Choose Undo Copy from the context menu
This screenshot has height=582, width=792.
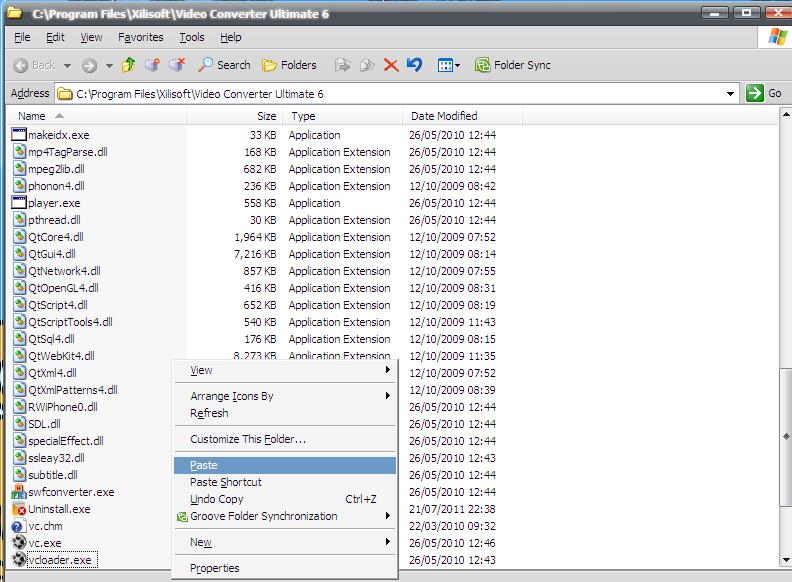(285, 499)
